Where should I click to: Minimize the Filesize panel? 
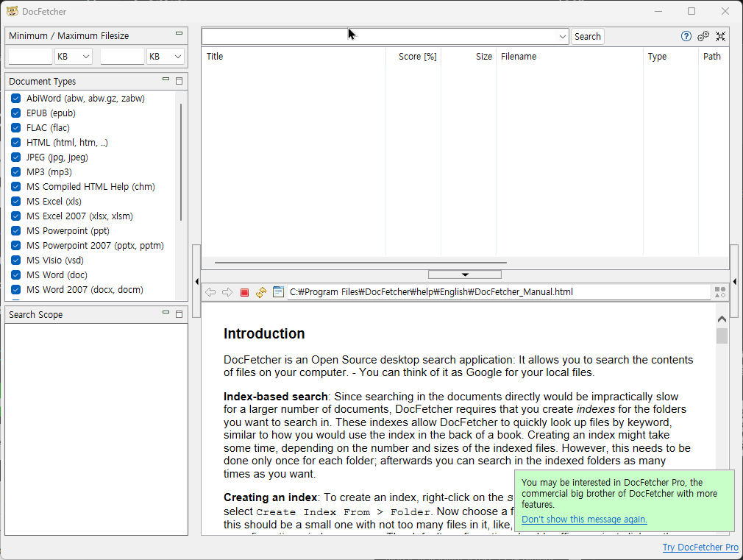pos(179,33)
